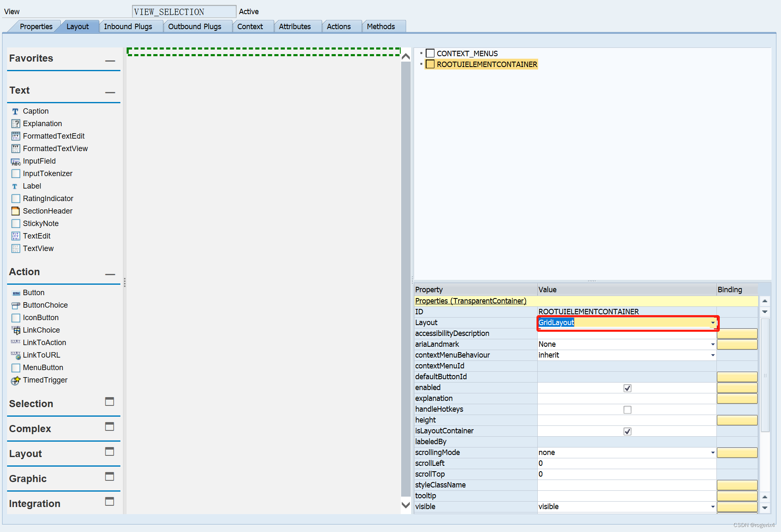Choose the InputTokenizer element icon
Screen dimensions: 781x532
15,174
